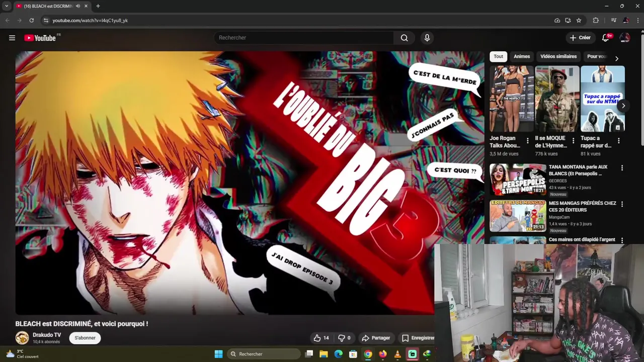The height and width of the screenshot is (362, 644).
Task: Open options for TANA MONTANA video
Action: [x=622, y=168]
